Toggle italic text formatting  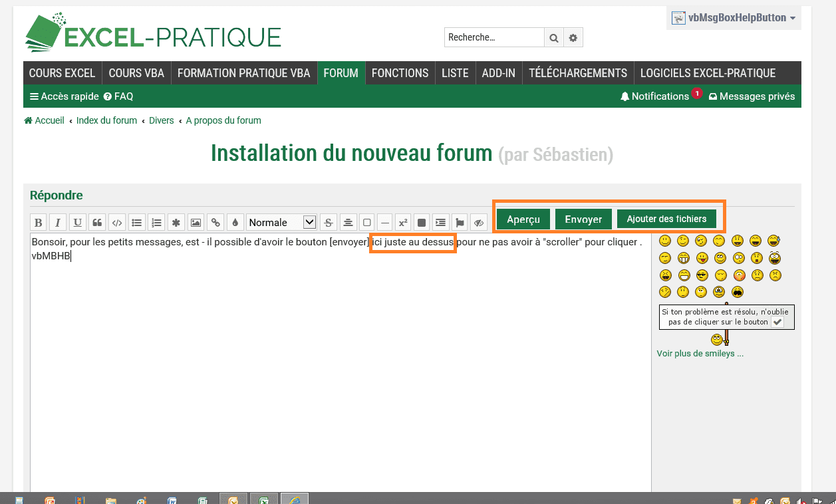coord(58,223)
